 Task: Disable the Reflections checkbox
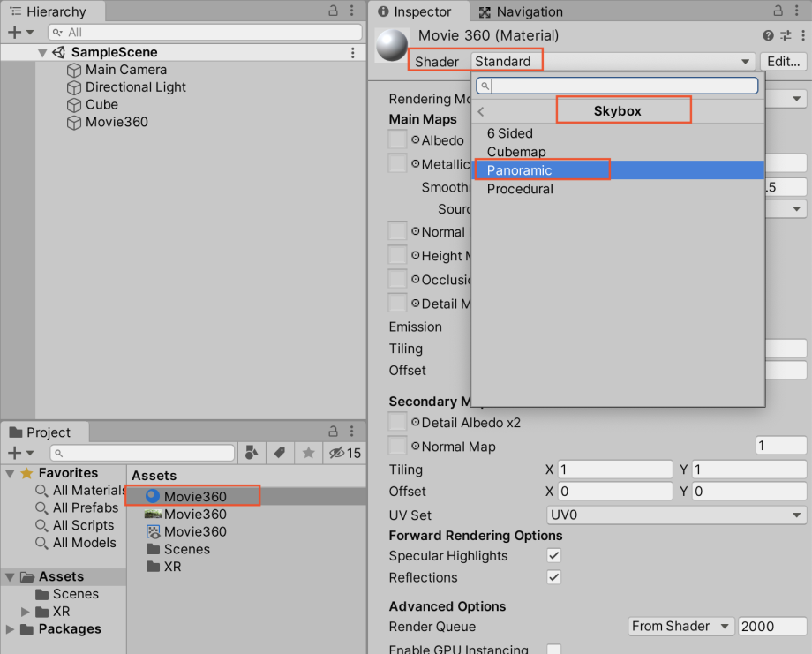click(x=553, y=577)
